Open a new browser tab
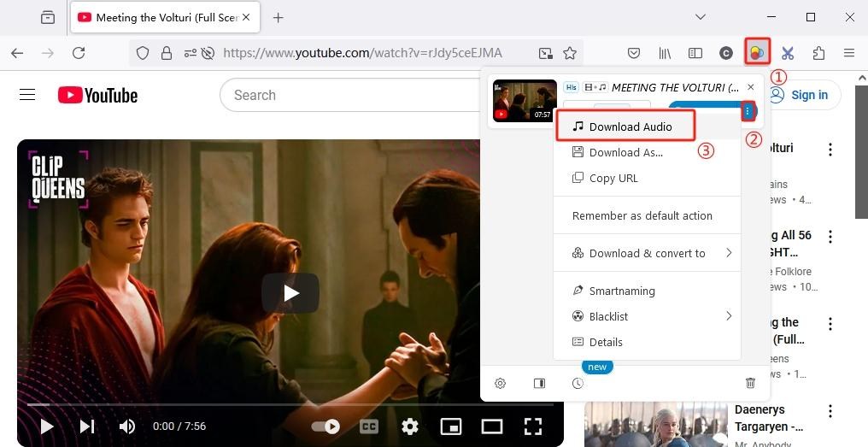Viewport: 868px width, 447px height. click(278, 18)
